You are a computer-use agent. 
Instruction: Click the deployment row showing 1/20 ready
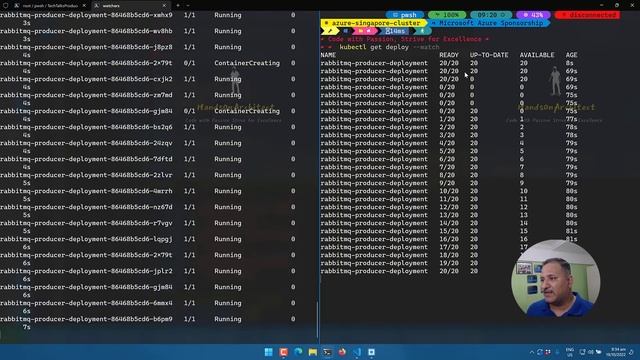449,119
